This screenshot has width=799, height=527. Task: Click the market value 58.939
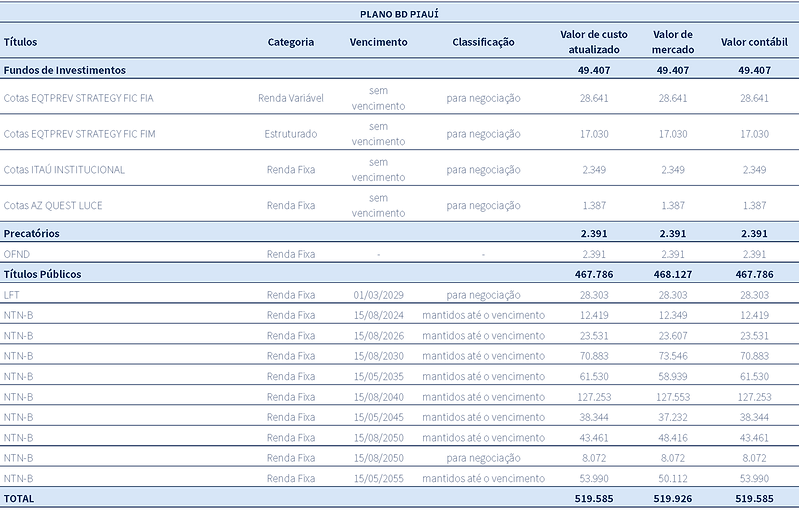click(673, 376)
